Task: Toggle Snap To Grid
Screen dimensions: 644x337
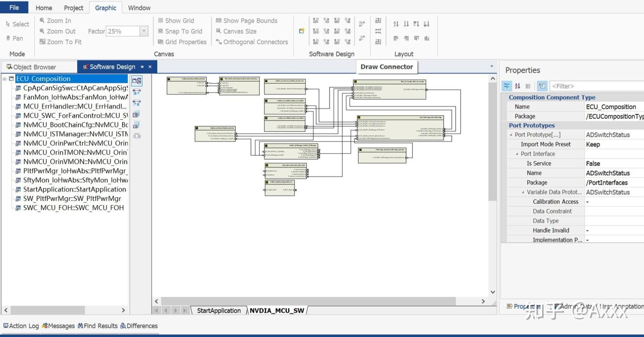Action: click(180, 31)
